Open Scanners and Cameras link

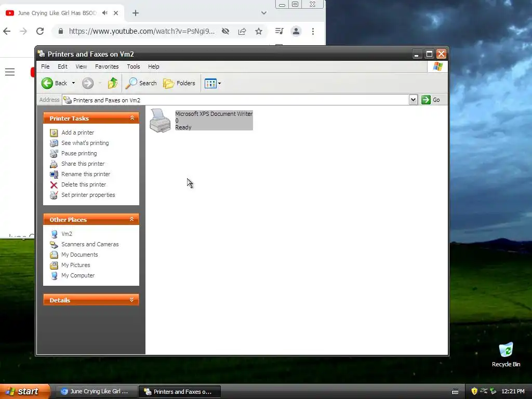[x=90, y=244]
